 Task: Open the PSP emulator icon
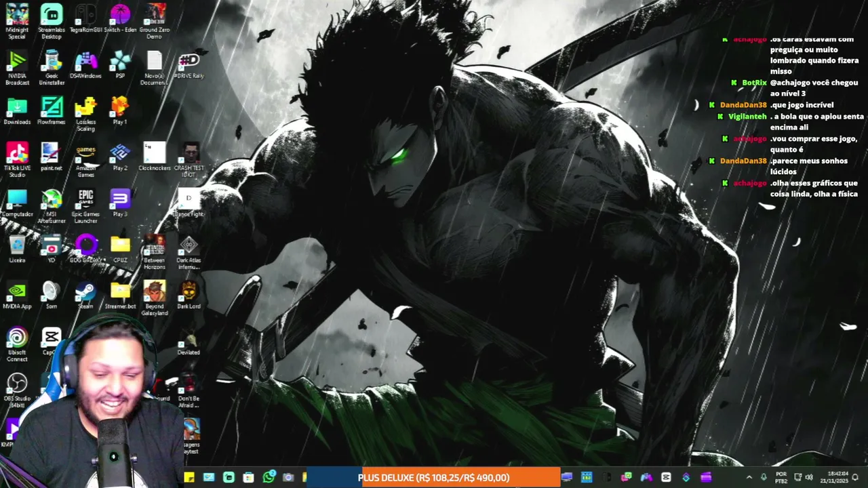point(120,65)
